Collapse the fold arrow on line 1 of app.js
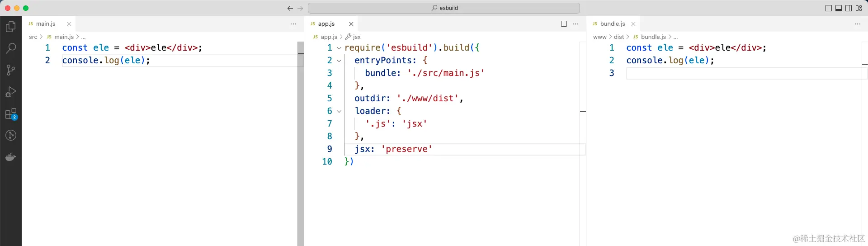 click(339, 48)
